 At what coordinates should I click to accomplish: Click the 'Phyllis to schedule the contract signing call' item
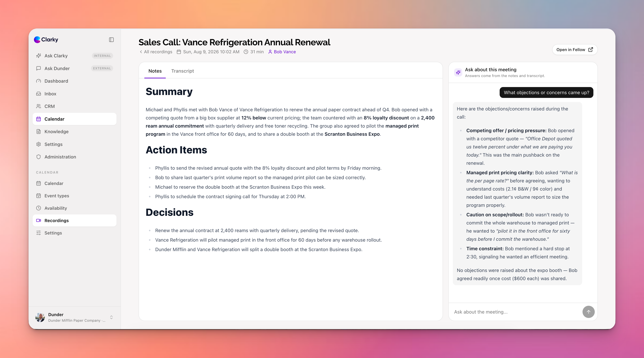coord(230,196)
